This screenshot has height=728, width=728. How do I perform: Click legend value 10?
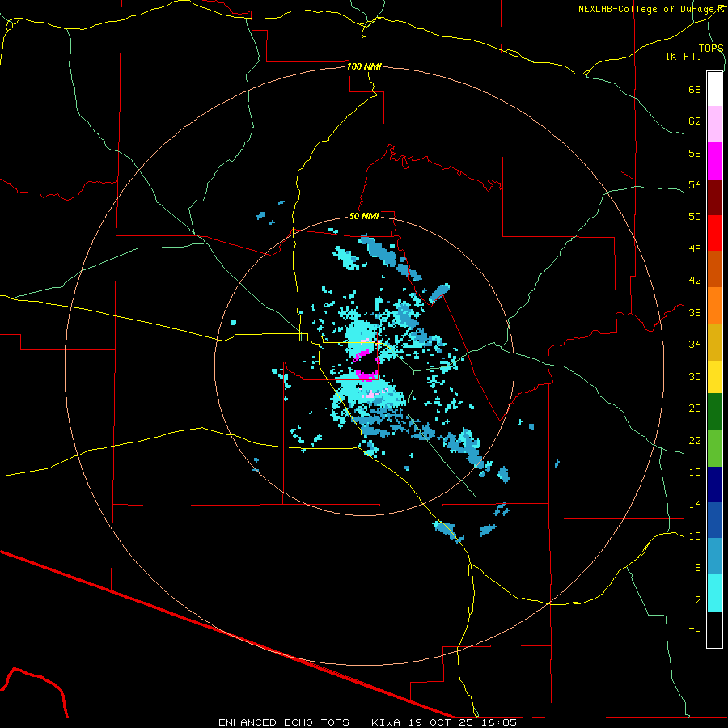click(695, 535)
